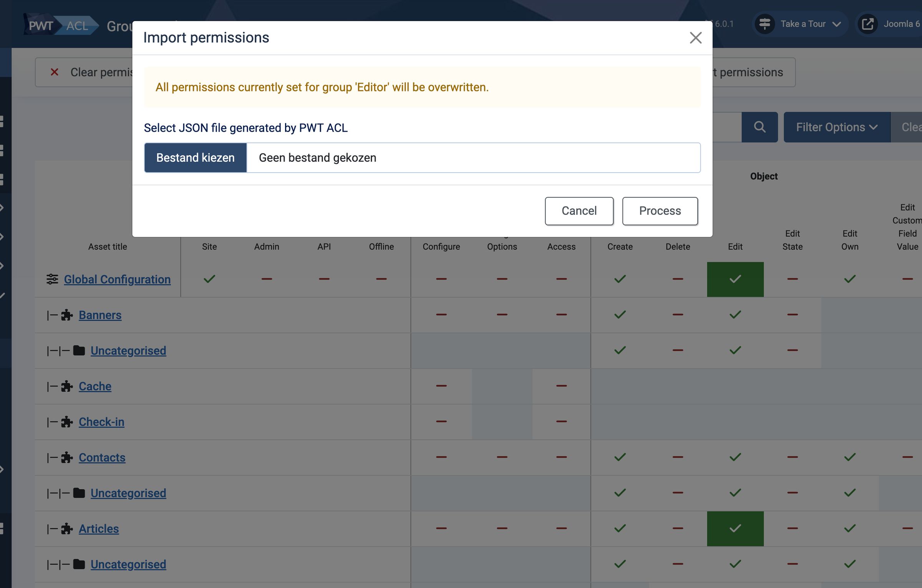
Task: Toggle Articles Edit permission (highlighted green)
Action: (735, 528)
